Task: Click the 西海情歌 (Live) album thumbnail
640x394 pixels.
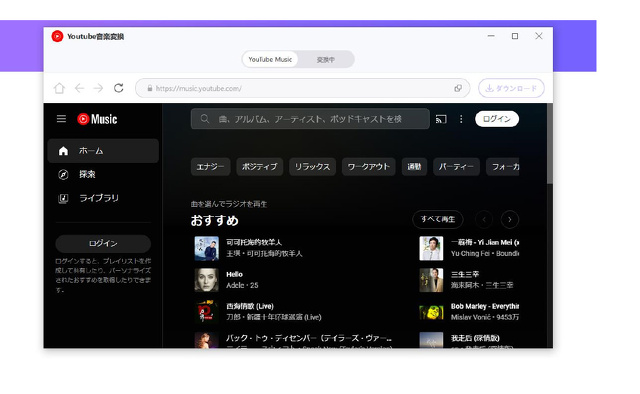Action: (207, 312)
